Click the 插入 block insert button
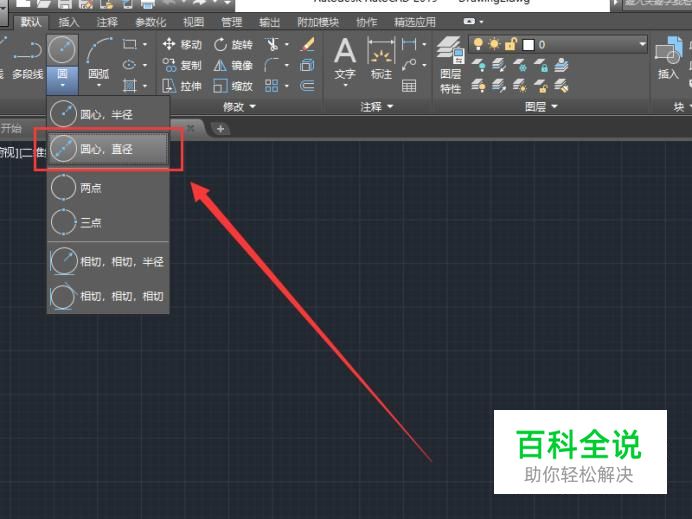The image size is (692, 519). pos(669,60)
